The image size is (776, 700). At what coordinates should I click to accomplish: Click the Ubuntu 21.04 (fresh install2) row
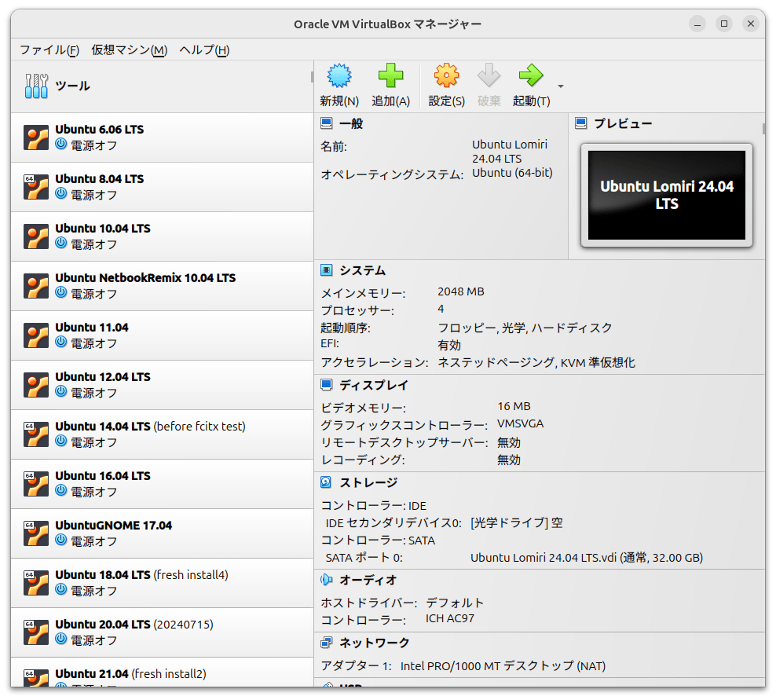tap(163, 673)
